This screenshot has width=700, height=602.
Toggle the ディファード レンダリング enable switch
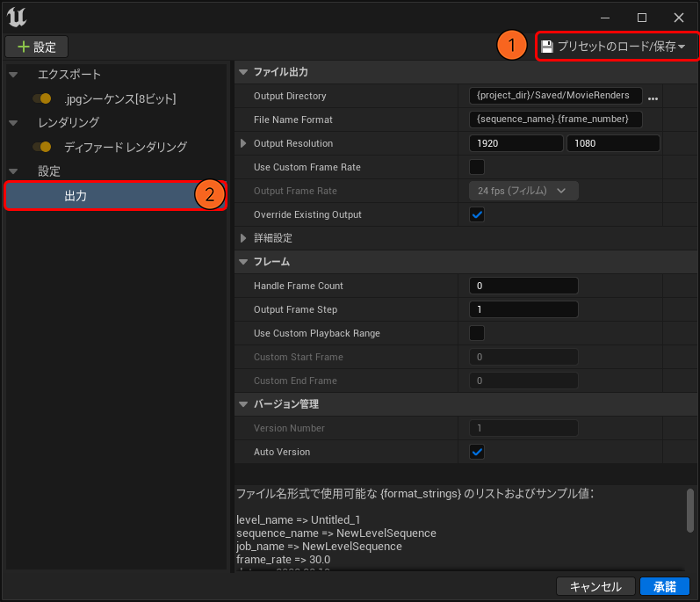click(41, 147)
